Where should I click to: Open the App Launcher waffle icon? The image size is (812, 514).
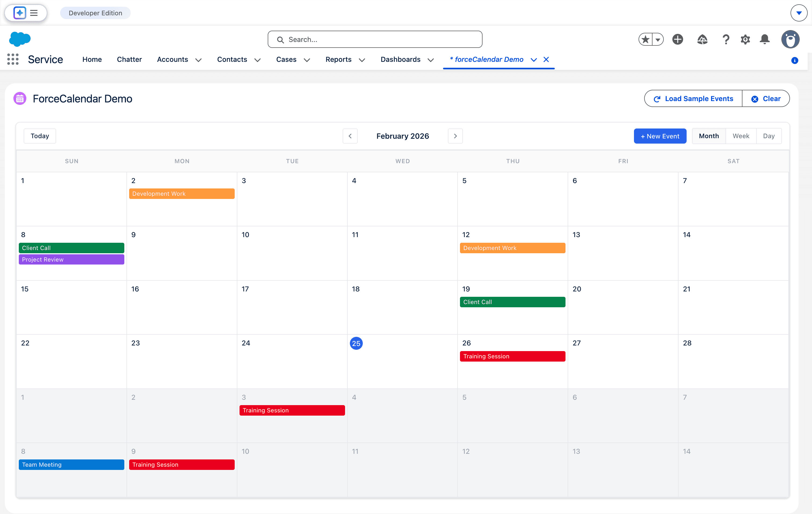[x=12, y=59]
